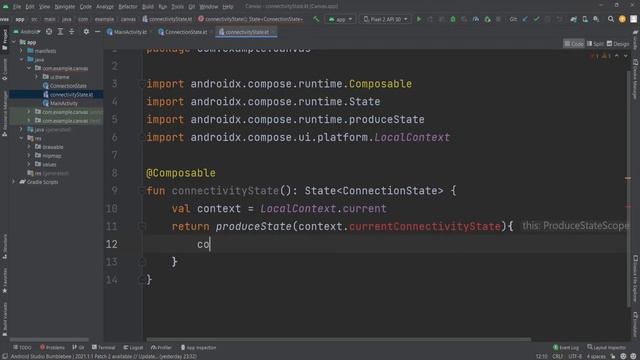Collapse the app module tree node
This screenshot has height=360, width=640.
[x=14, y=42]
